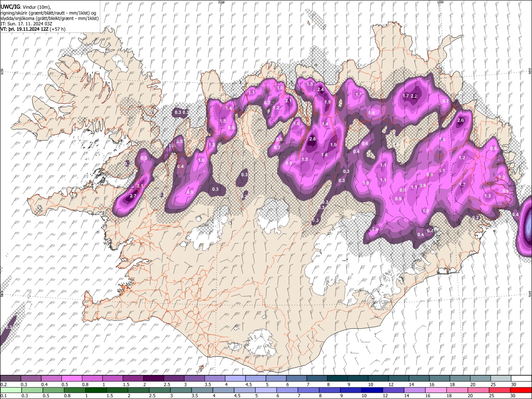Screen dimensions: 532x399
Task: Click the bright red 30 legend swatch
Action: point(521,390)
